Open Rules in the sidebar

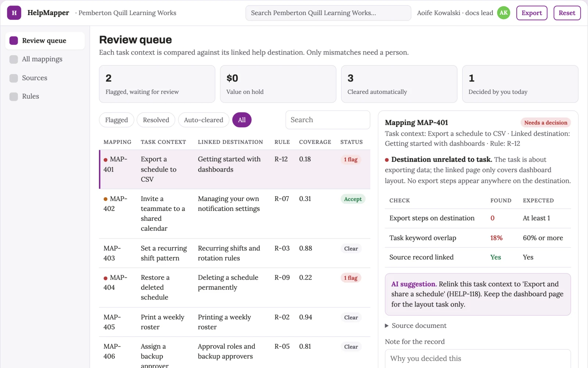[45, 96]
